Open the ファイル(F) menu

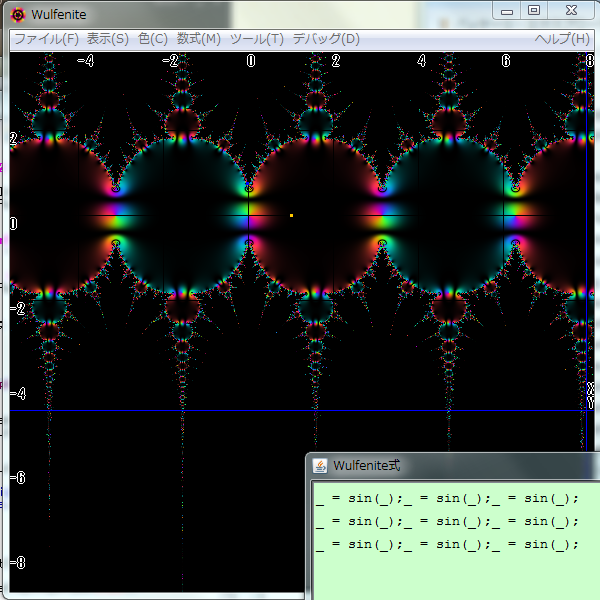tap(46, 39)
